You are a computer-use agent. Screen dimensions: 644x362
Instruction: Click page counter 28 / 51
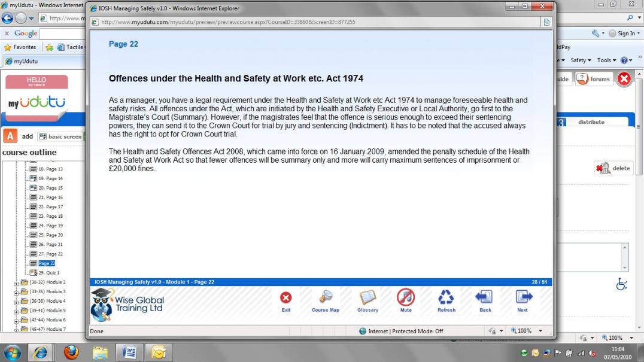[x=539, y=282]
